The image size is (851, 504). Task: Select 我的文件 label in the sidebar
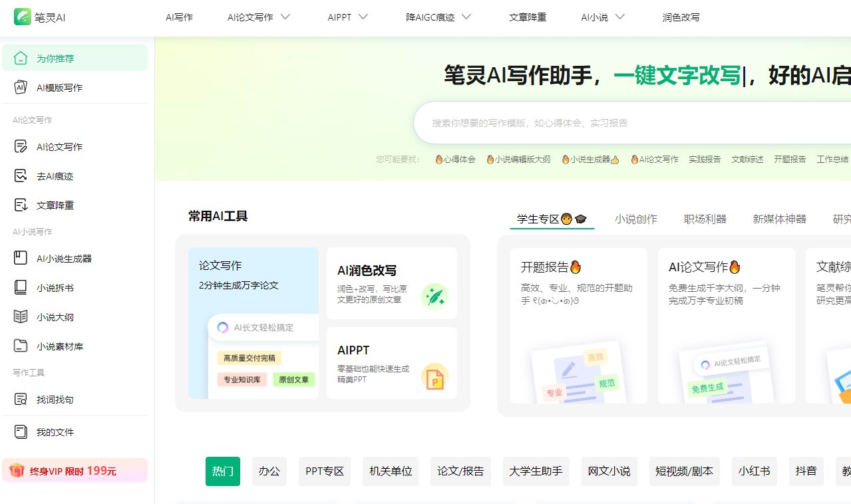(55, 432)
